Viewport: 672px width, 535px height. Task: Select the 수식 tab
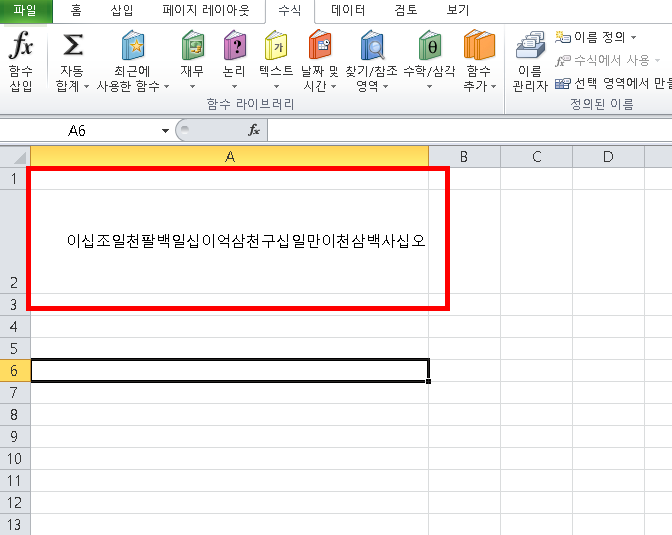click(290, 10)
